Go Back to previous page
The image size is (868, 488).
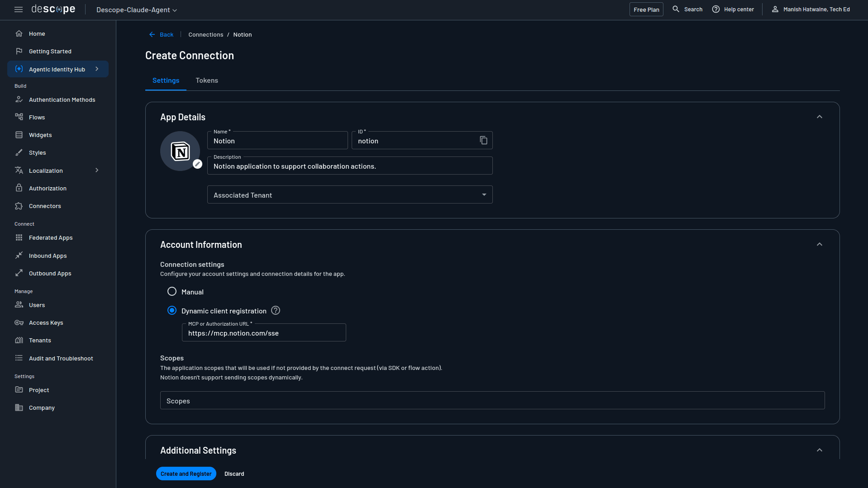click(161, 34)
